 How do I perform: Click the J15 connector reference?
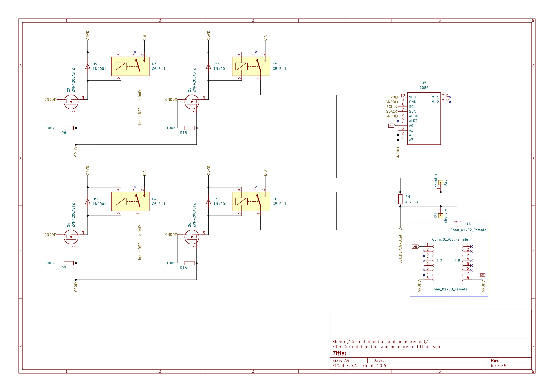point(457,261)
